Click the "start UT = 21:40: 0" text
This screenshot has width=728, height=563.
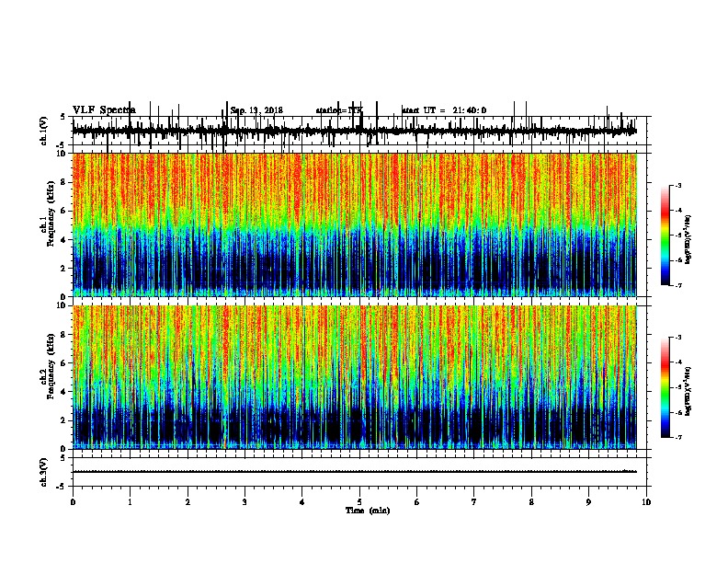444,110
